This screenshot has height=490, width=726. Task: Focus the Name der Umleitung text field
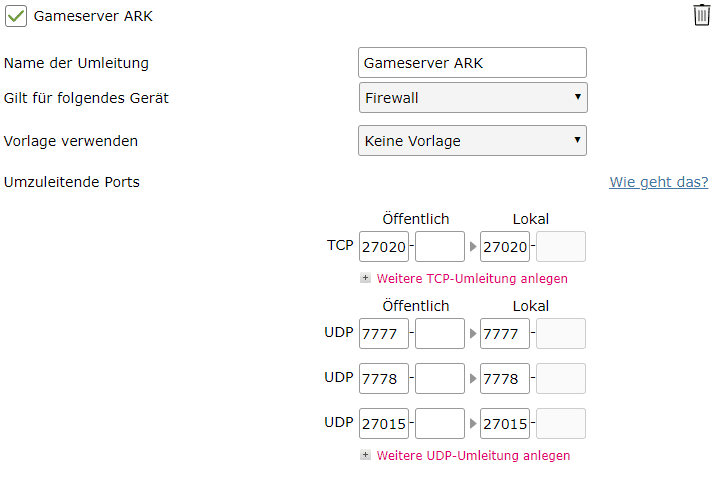pos(472,63)
